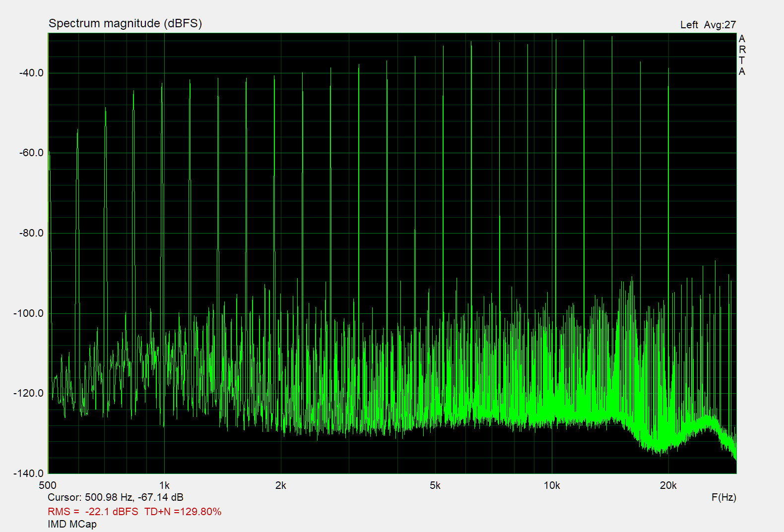
Task: Select the -60.0 y-axis label
Action: (x=31, y=153)
